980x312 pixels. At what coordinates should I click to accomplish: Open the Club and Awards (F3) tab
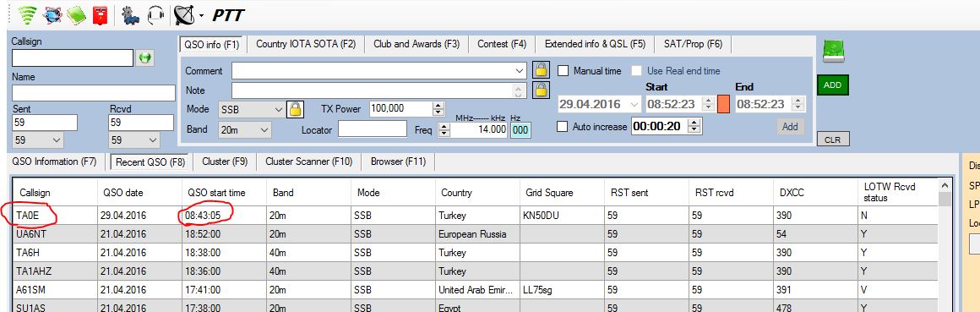point(416,44)
